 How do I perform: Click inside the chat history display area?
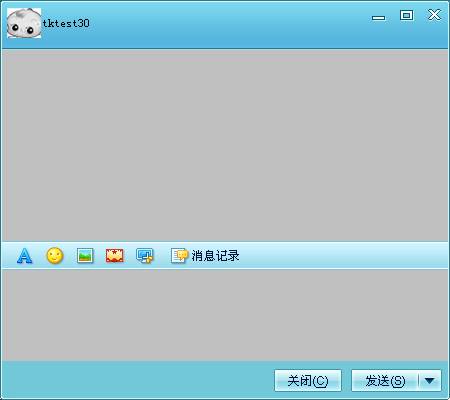[225, 145]
